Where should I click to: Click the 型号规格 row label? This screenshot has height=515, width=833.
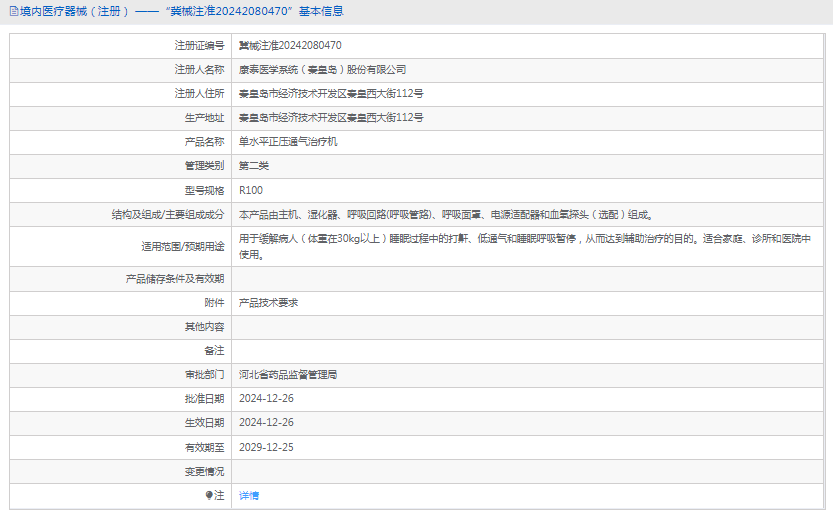[x=205, y=190]
